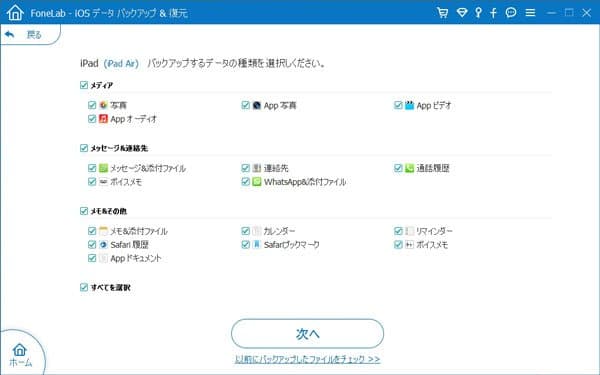Toggle the メモ&その他 group checkbox

pyautogui.click(x=84, y=211)
